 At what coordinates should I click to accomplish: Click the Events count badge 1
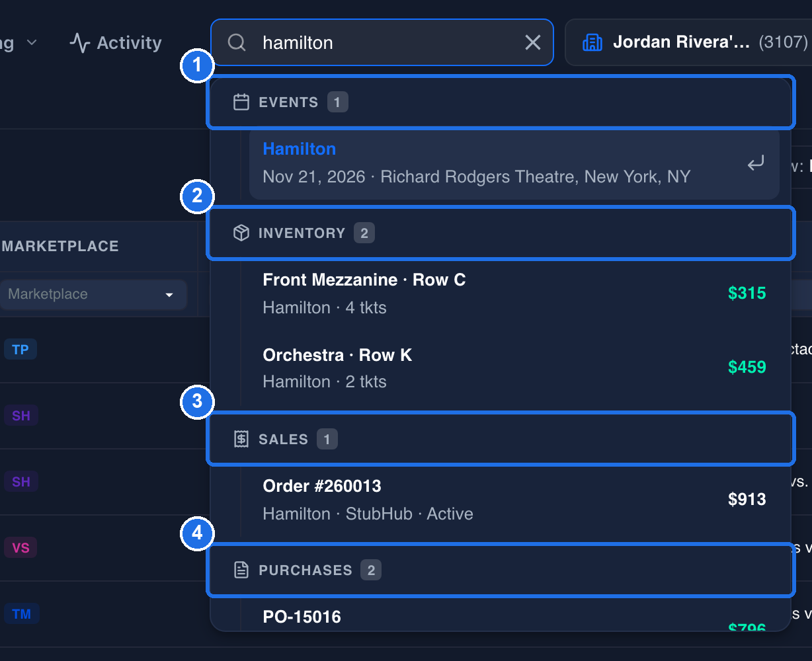pos(337,102)
